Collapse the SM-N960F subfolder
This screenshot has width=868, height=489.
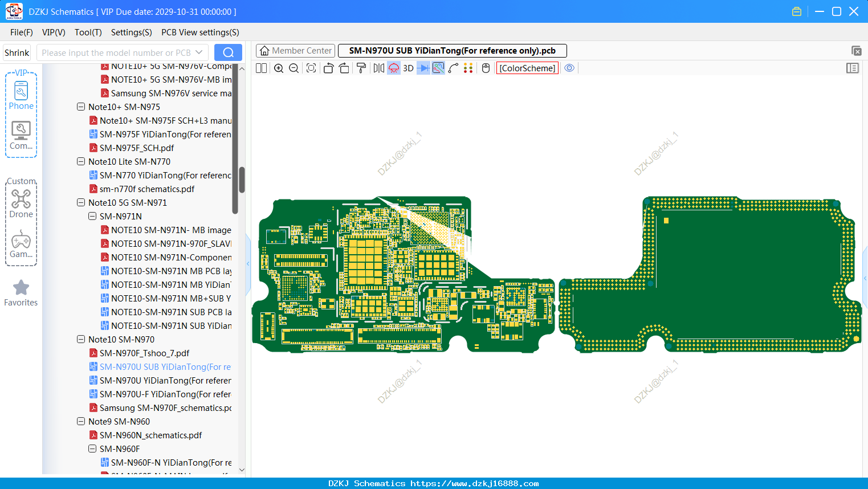(x=92, y=449)
